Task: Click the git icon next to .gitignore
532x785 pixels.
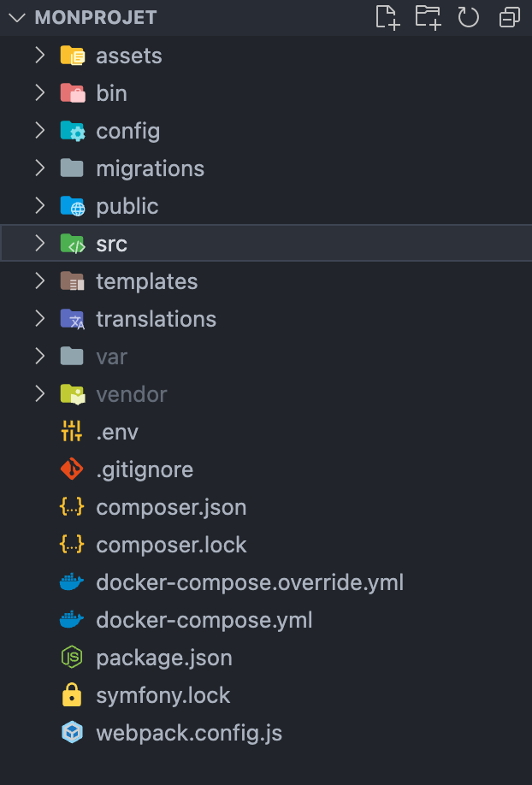Action: click(x=72, y=469)
